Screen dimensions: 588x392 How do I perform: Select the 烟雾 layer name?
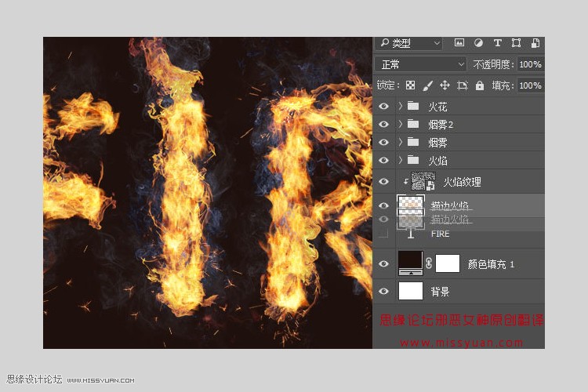[437, 143]
